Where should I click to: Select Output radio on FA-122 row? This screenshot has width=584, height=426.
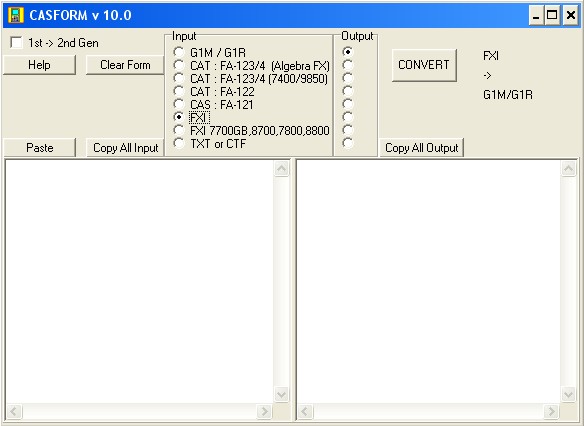(x=347, y=91)
